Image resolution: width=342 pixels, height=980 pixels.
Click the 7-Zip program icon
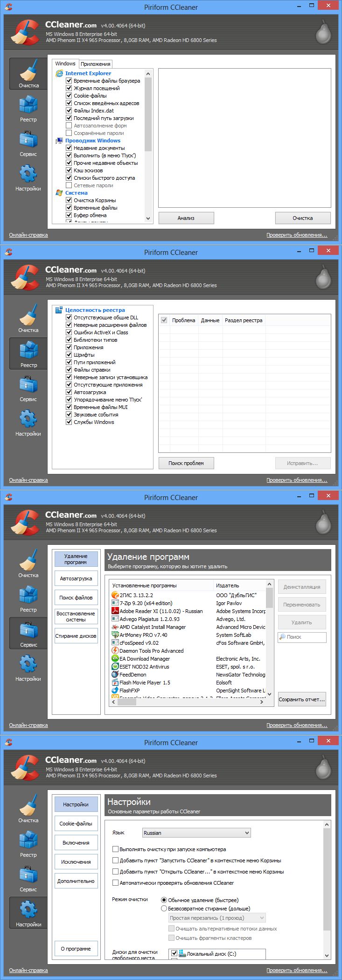click(x=115, y=603)
